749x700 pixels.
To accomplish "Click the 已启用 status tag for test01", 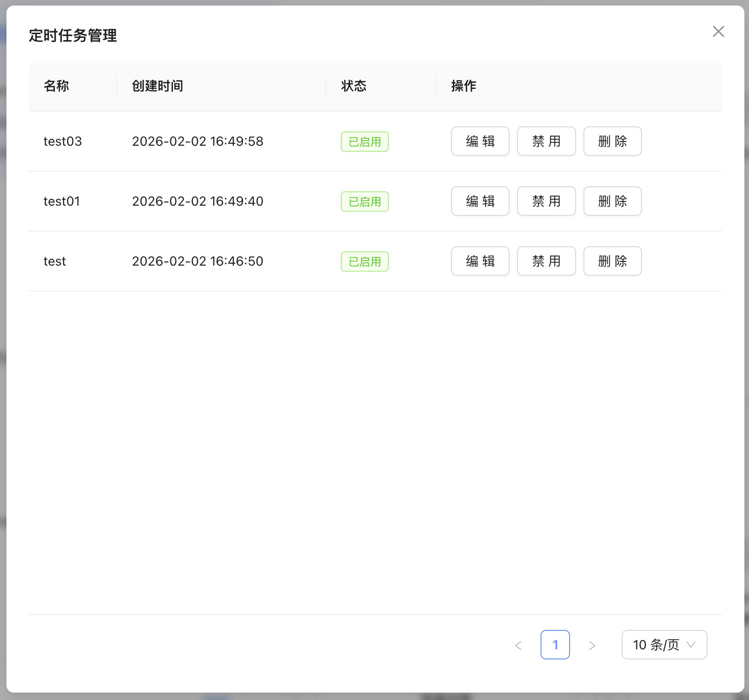I will click(x=364, y=202).
